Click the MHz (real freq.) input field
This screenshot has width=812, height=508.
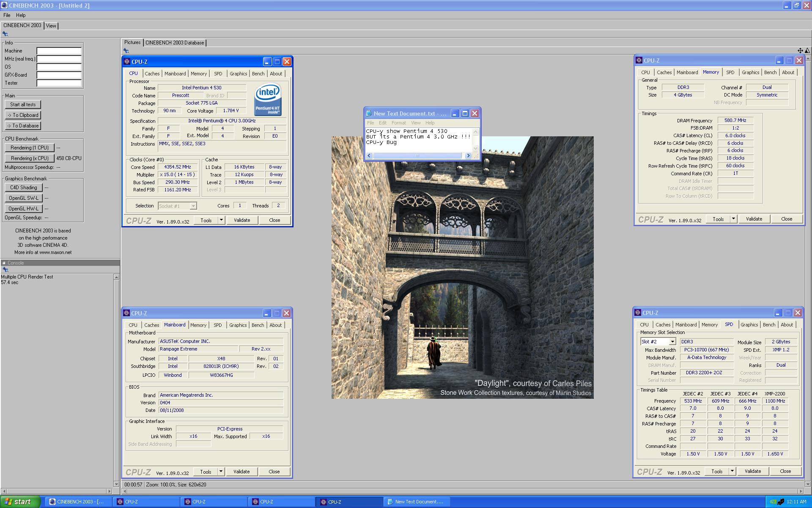[x=59, y=59]
